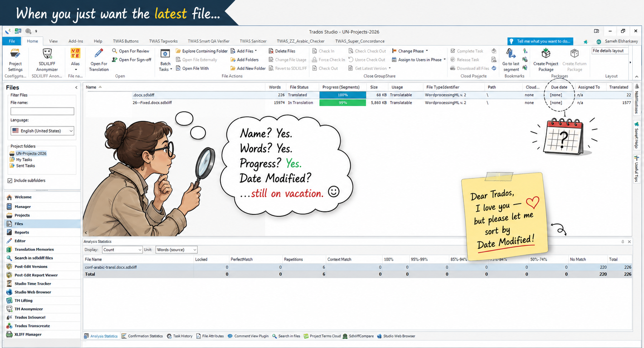Viewport: 644px width, 348px height.
Task: Select the 26--Fixed.docx.sdlxliff file row
Action: (x=357, y=103)
